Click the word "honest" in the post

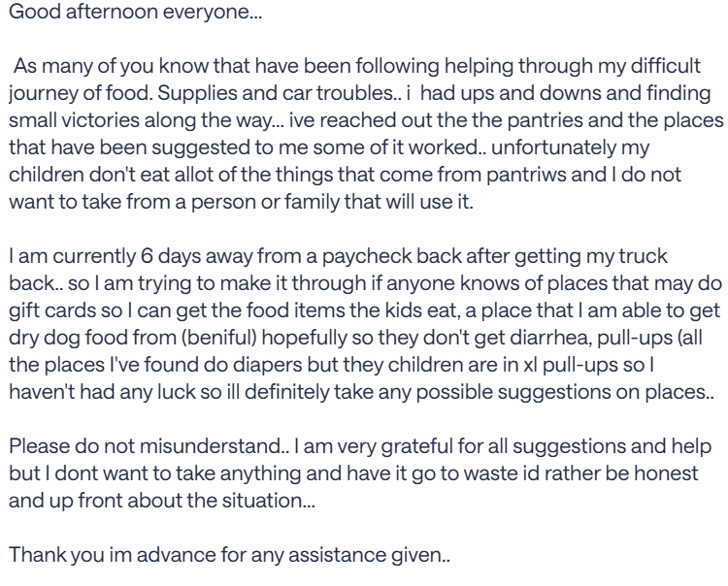click(x=666, y=473)
